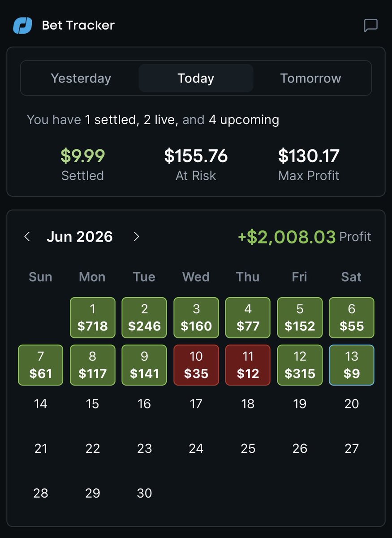Screen dimensions: 392x538
Task: Open June 12 with $315 profit
Action: [300, 365]
